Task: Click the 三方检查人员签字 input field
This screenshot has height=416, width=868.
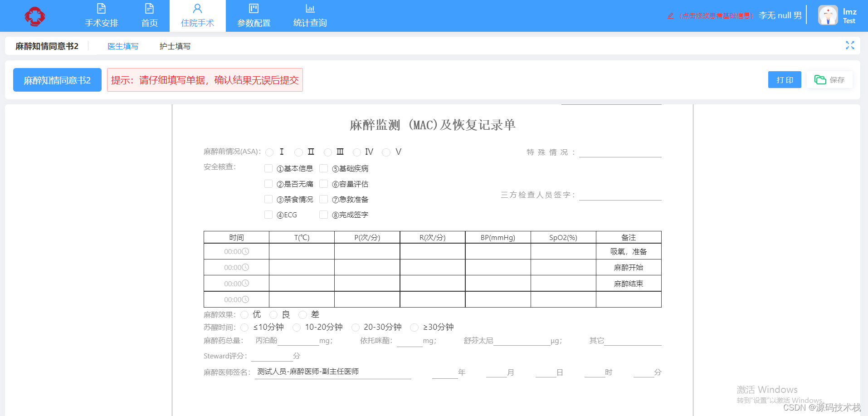Action: pos(620,195)
